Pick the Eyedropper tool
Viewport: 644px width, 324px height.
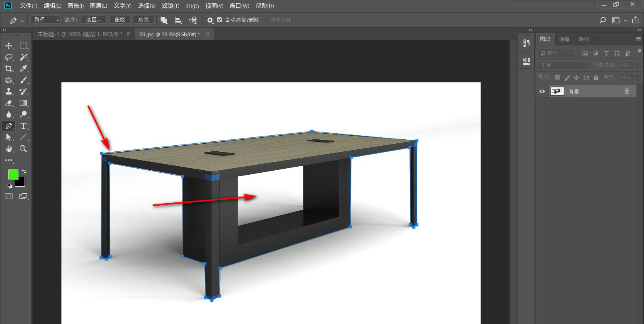[x=23, y=69]
